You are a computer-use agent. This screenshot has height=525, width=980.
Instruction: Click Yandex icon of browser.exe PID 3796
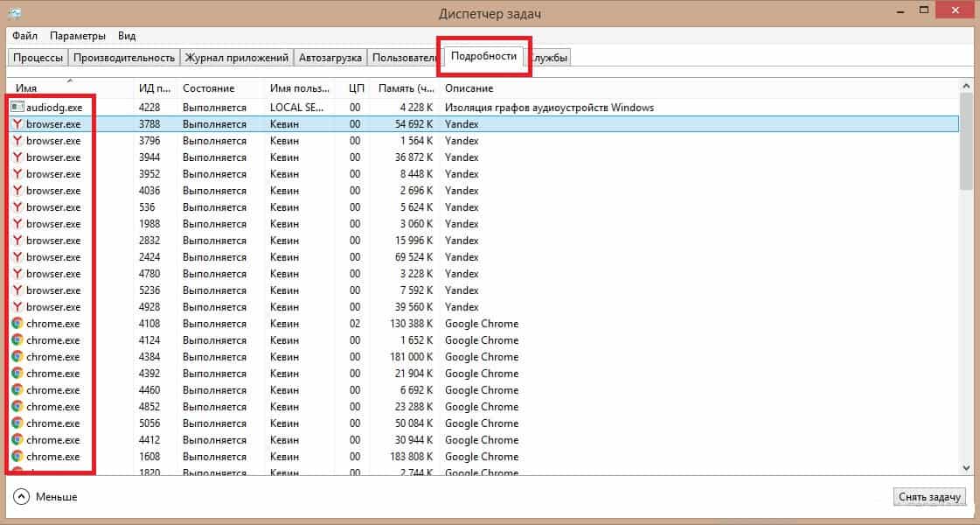(17, 141)
